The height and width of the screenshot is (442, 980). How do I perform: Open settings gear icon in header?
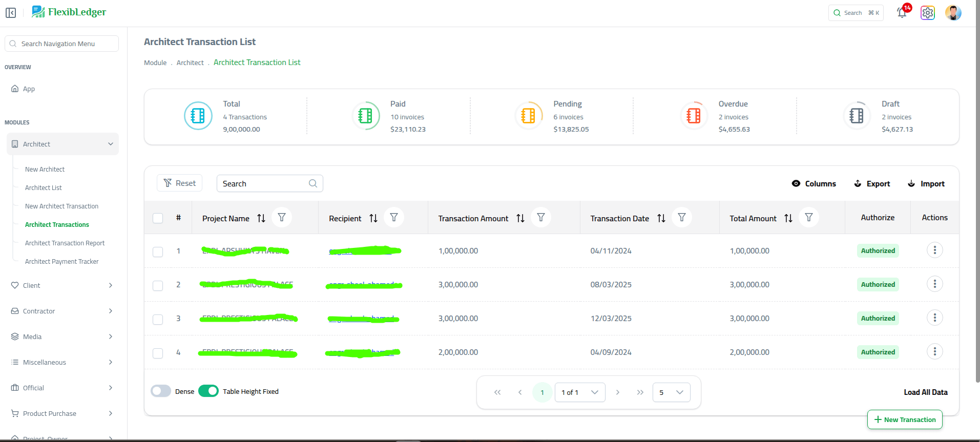click(927, 13)
